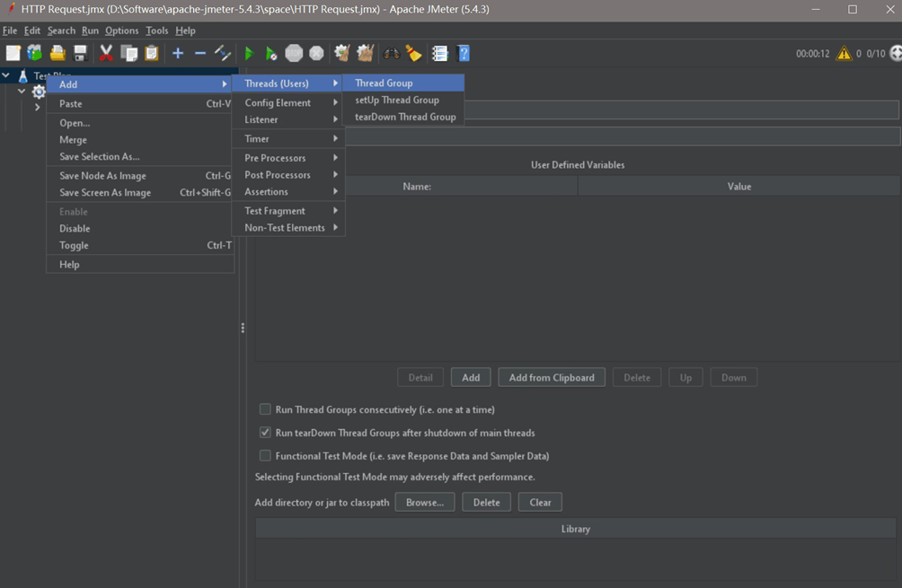Start the test with green play icon

(249, 54)
